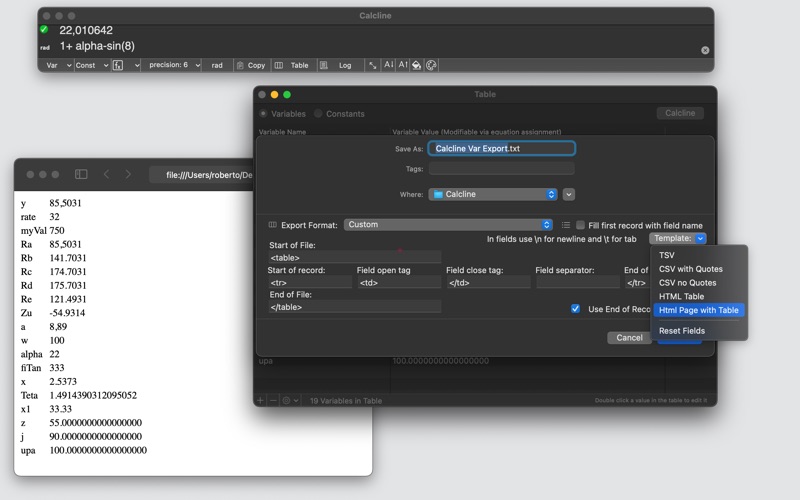Go back in the browser window
The image size is (800, 500).
pyautogui.click(x=106, y=174)
